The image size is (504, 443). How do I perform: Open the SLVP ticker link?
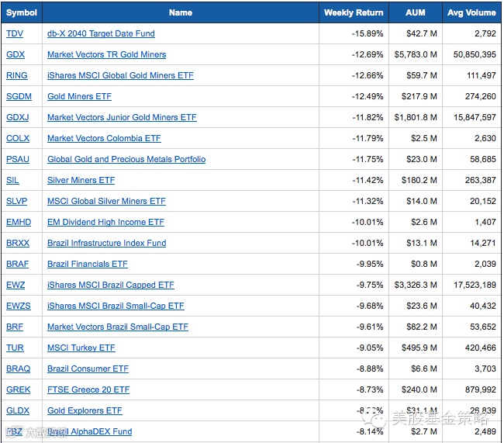17,201
